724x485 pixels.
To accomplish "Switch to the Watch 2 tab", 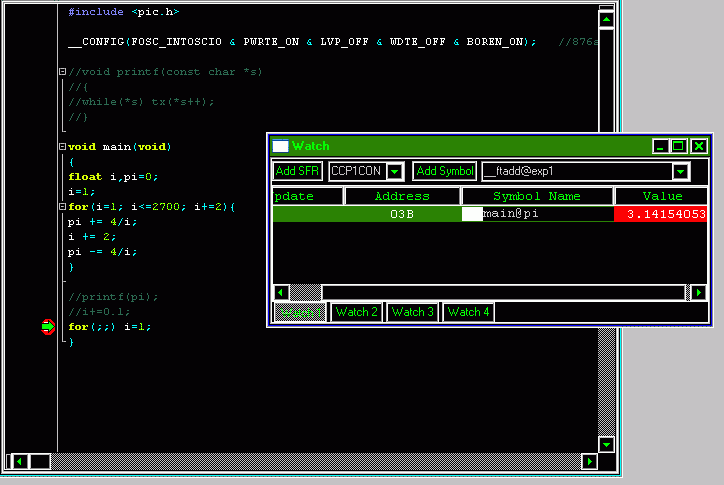I will 356,312.
